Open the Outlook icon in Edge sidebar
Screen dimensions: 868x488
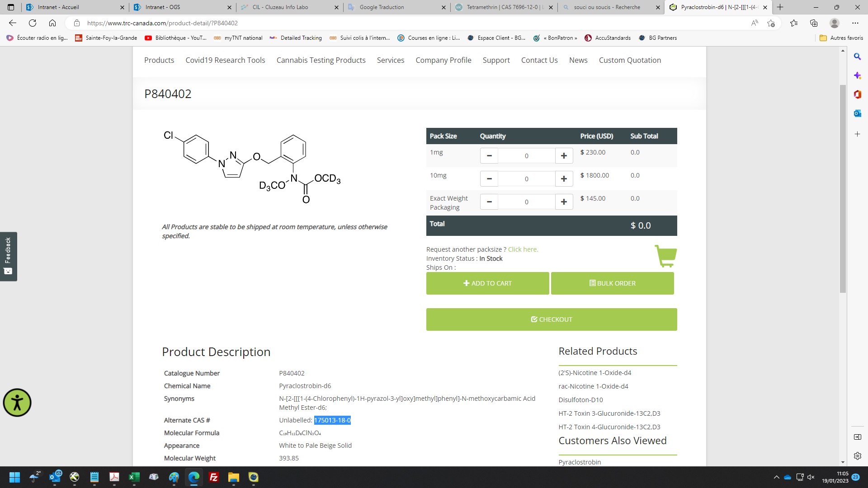coord(857,113)
